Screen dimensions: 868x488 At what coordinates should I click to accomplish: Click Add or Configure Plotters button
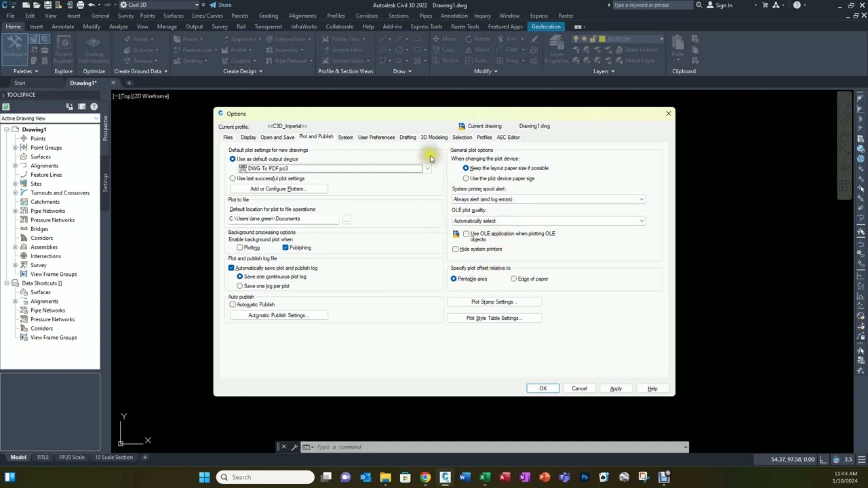click(277, 189)
